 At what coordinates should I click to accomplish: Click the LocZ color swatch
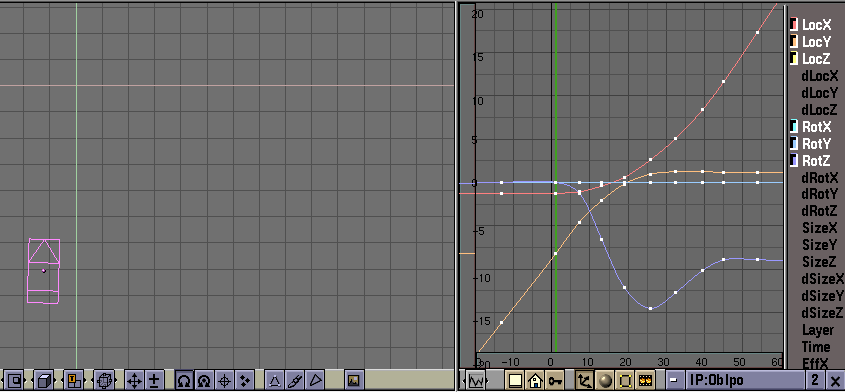794,58
